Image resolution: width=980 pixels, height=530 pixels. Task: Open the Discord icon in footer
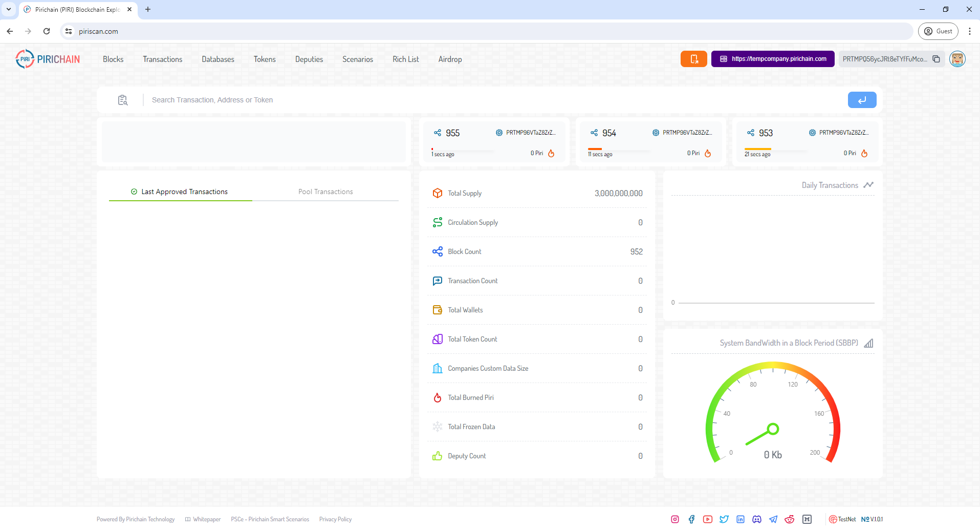(x=757, y=519)
